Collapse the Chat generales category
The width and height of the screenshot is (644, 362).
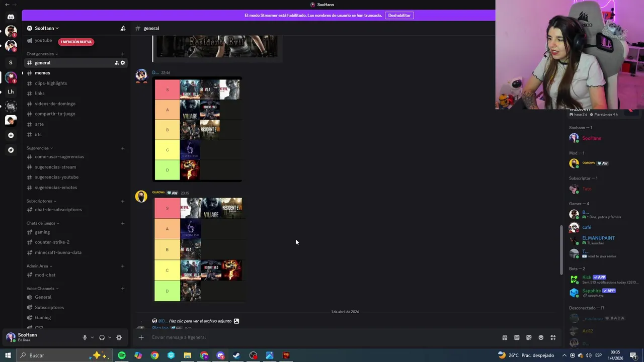point(42,54)
